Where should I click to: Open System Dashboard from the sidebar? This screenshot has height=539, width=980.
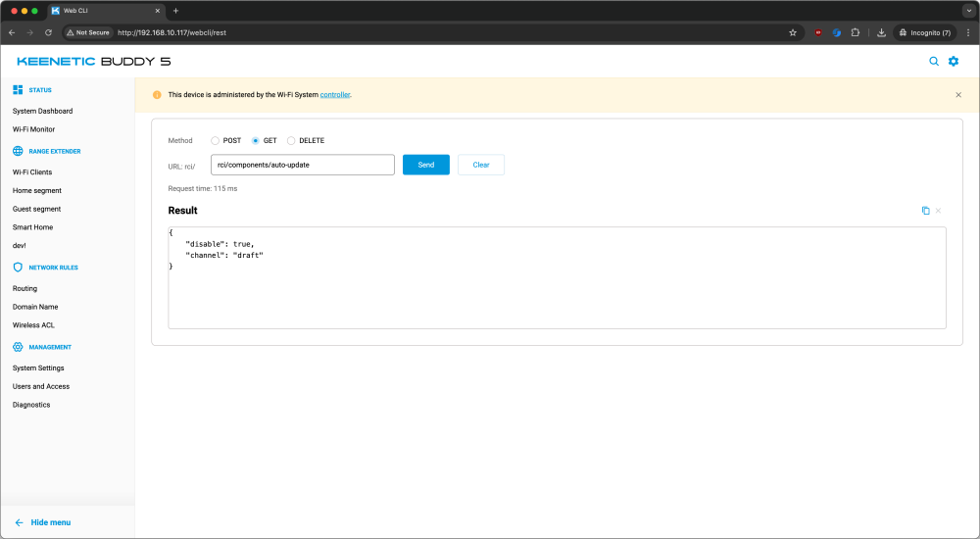[42, 111]
